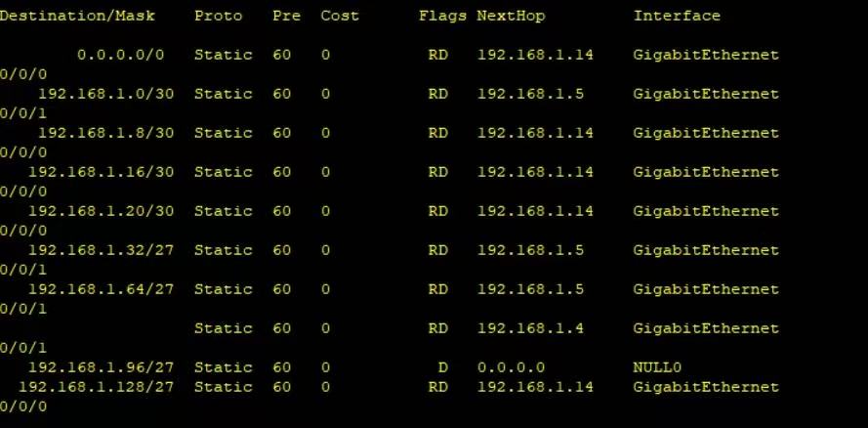The image size is (868, 428).
Task: Click RD flag on the 192.168.1.16/30 row
Action: (x=437, y=172)
